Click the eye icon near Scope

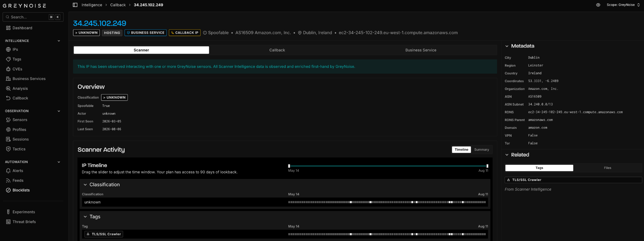click(598, 5)
